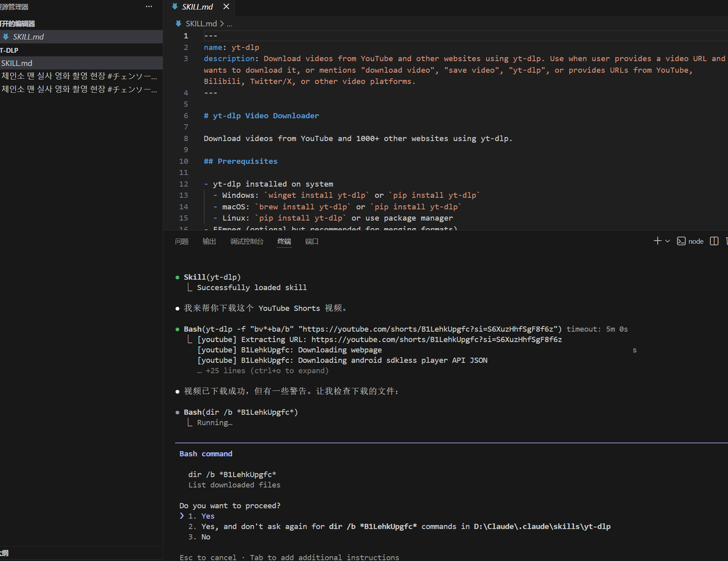Click the 'Running…' status line in terminal

[x=215, y=423]
